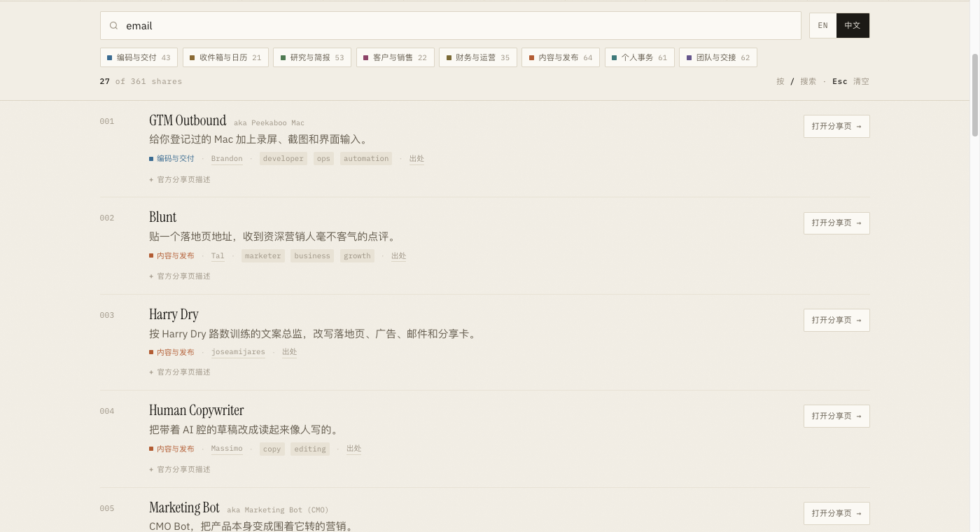This screenshot has width=980, height=532.
Task: Click 官方分享页描述 note under Blunt
Action: click(180, 276)
